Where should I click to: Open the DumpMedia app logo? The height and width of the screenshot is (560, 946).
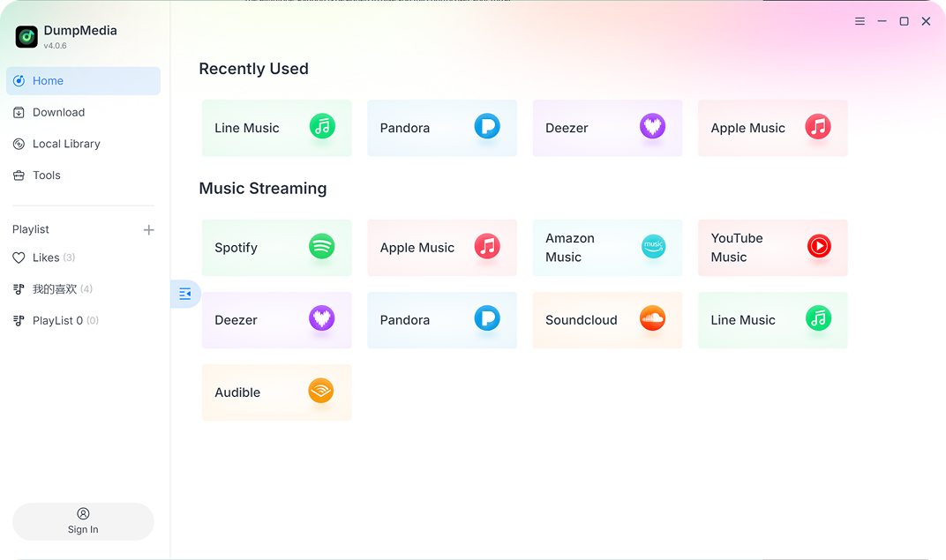click(x=26, y=36)
